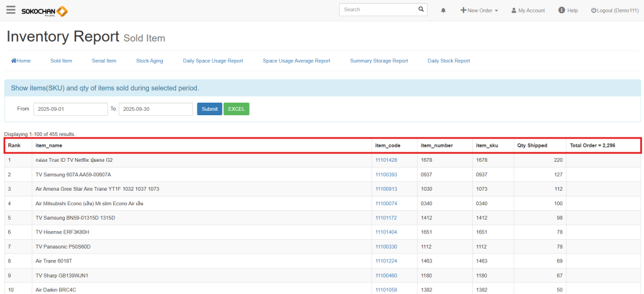This screenshot has height=294, width=644.
Task: Open the New Order dropdown
Action: [479, 11]
